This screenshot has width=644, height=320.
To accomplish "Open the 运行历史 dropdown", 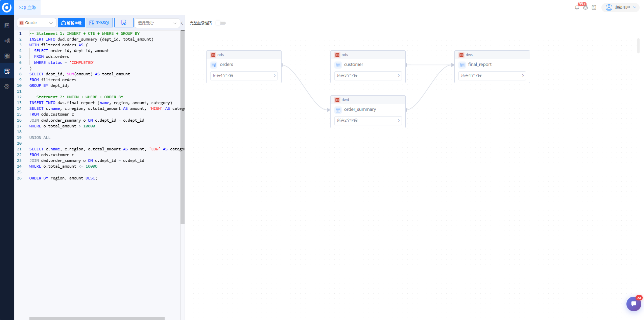I will click(157, 23).
